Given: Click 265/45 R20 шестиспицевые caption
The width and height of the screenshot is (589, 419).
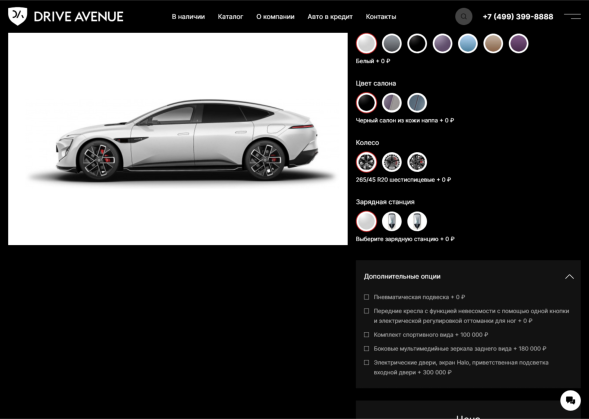Looking at the screenshot, I should (403, 180).
